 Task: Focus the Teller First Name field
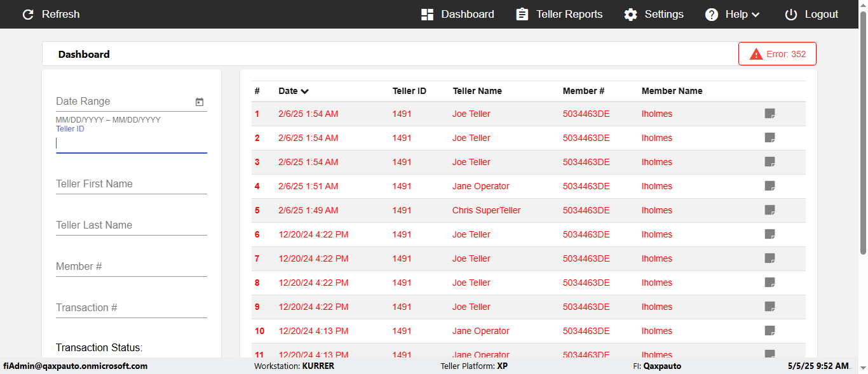coord(132,184)
